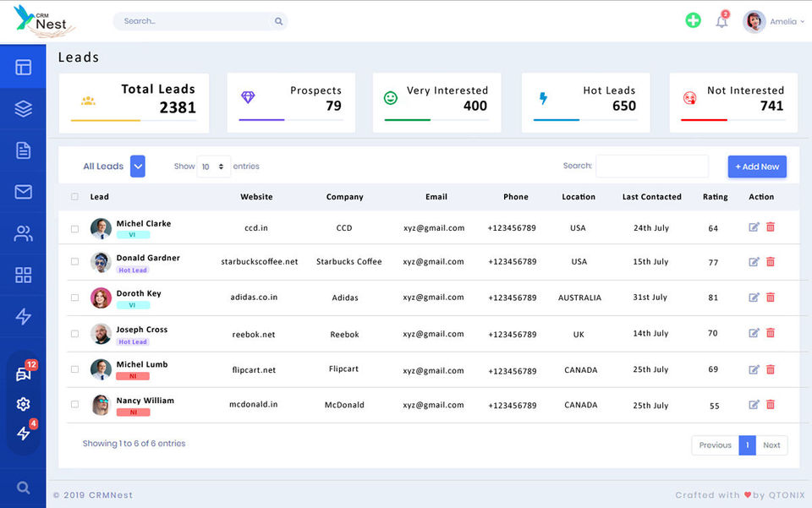The image size is (812, 508).
Task: Edit the Donald Gardner lead
Action: coord(754,262)
